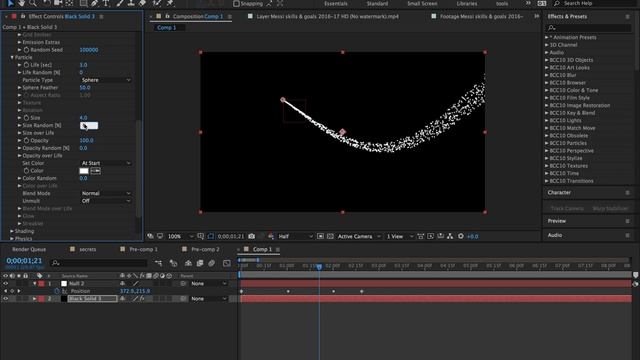Switch to the secrets timeline tab
The image size is (640, 360).
point(87,249)
